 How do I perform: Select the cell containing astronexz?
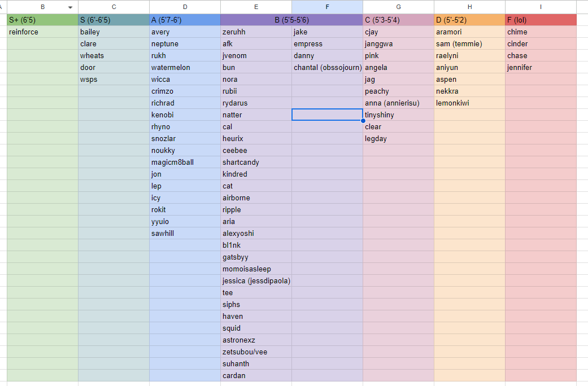click(x=256, y=340)
